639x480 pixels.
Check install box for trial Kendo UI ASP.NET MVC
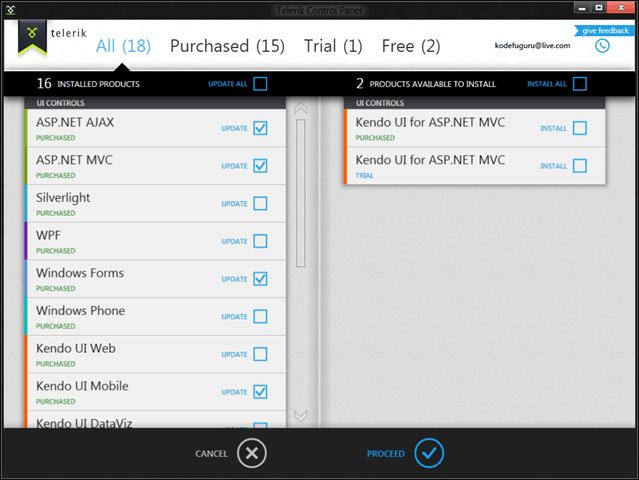tap(580, 166)
